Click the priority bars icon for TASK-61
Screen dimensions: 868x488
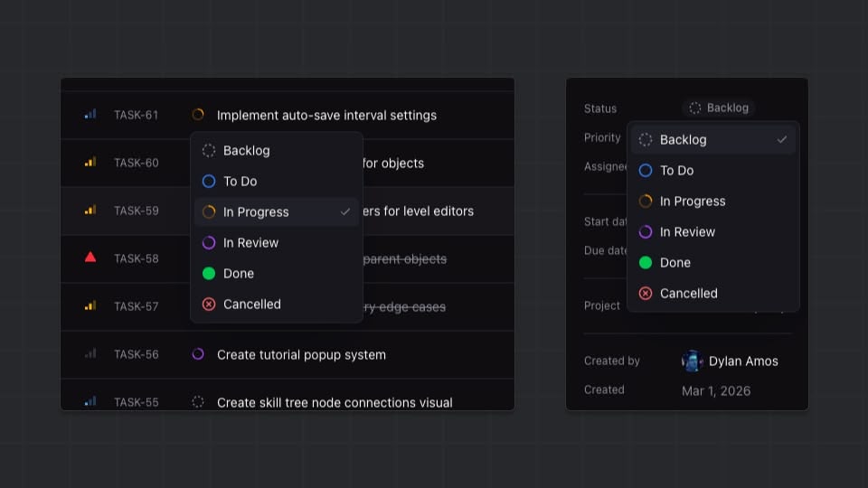[90, 115]
